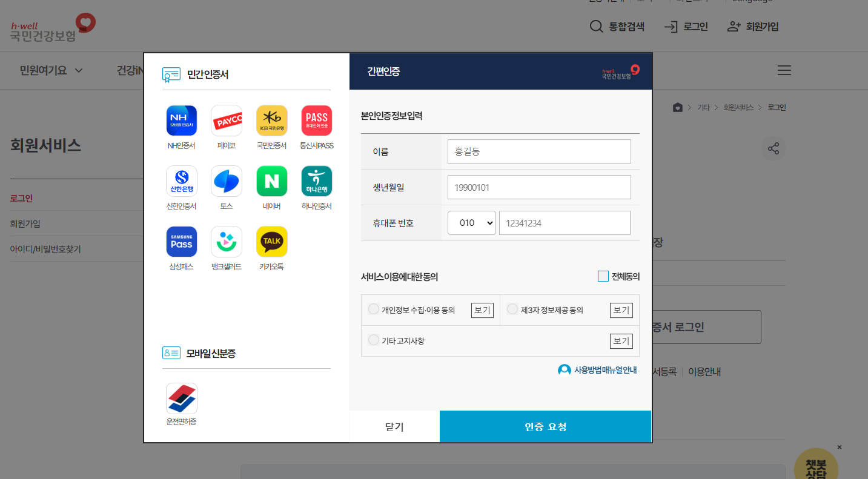The width and height of the screenshot is (868, 479).
Task: Click the 통합검색 magnifier icon
Action: pos(596,27)
